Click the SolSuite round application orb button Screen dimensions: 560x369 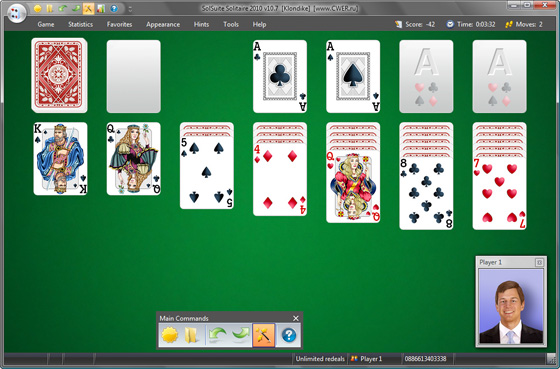point(16,13)
